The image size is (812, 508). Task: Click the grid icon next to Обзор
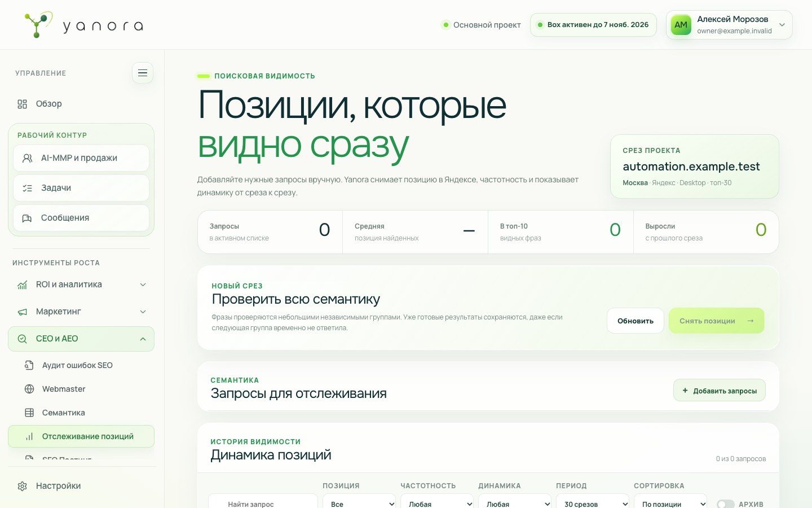point(23,104)
